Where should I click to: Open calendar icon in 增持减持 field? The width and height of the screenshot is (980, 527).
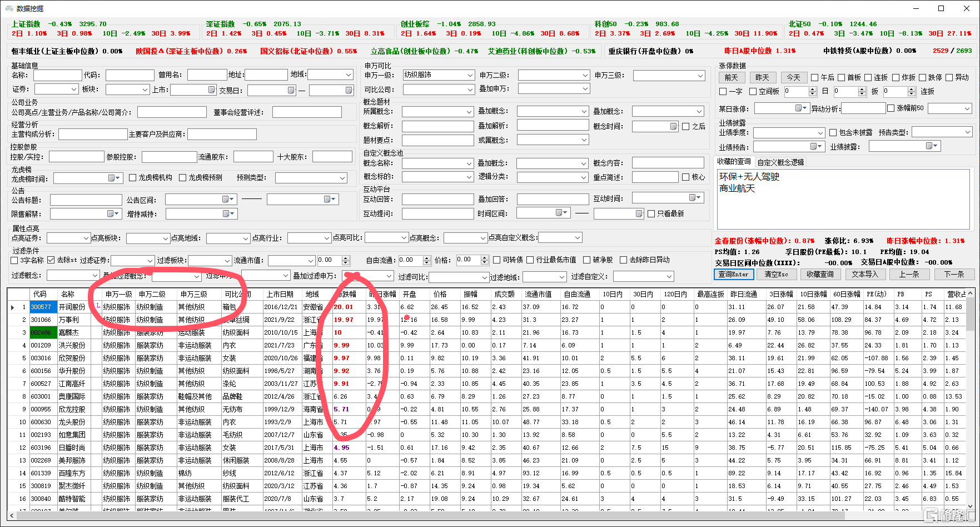(228, 213)
